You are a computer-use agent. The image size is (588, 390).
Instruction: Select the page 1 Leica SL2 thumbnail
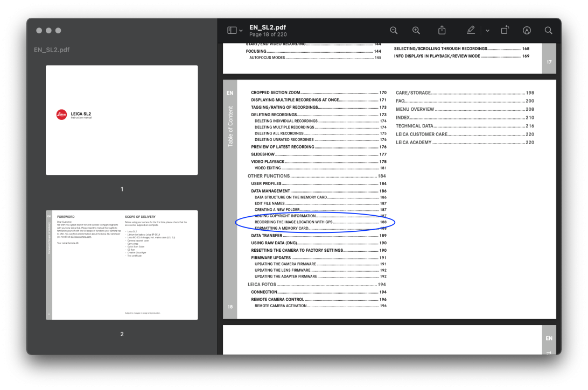[x=122, y=120]
